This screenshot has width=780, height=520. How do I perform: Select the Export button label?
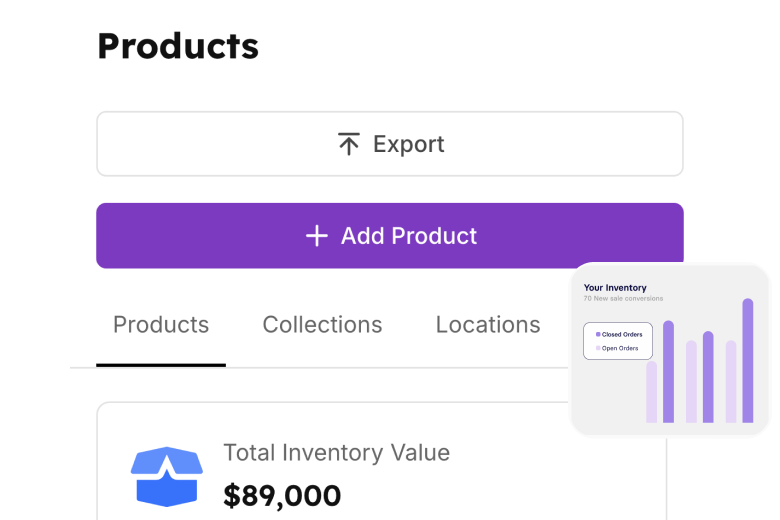click(x=408, y=144)
